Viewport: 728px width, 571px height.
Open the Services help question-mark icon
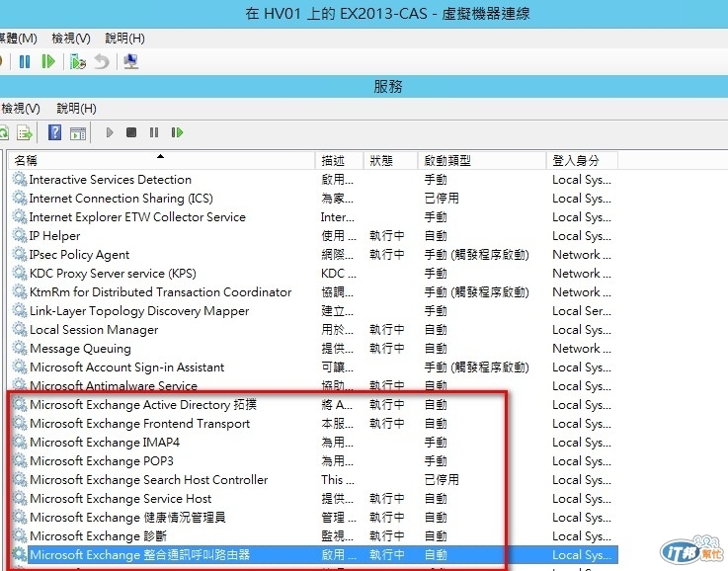(54, 132)
